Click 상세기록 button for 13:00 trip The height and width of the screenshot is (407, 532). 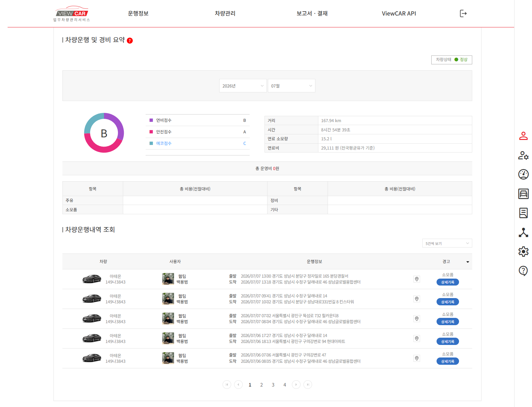(448, 282)
